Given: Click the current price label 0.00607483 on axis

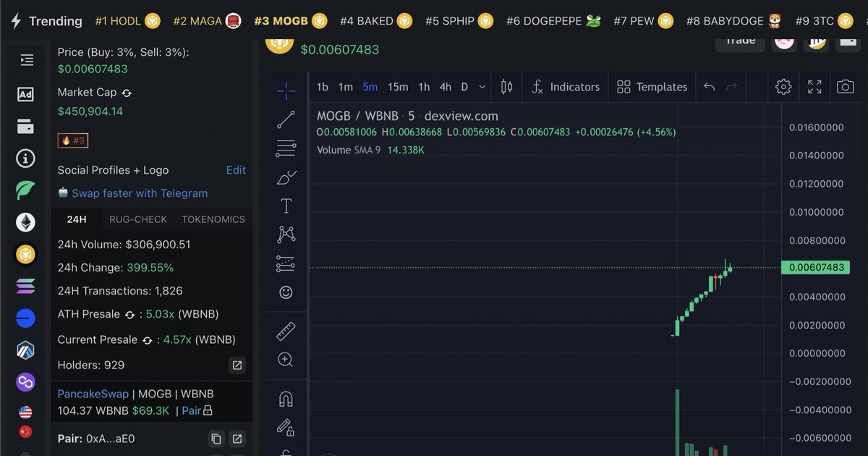Looking at the screenshot, I should click(815, 268).
